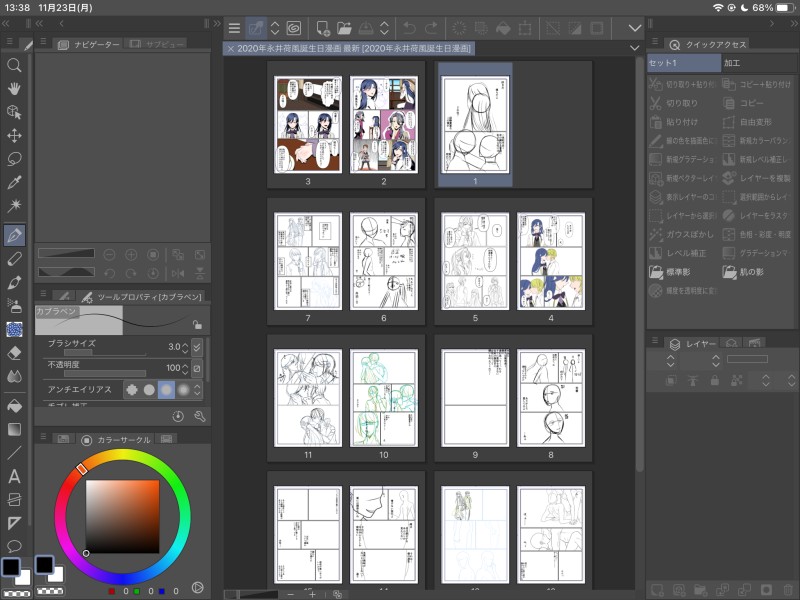This screenshot has height=600, width=800.
Task: Select the Blend tool
Action: pos(14,376)
